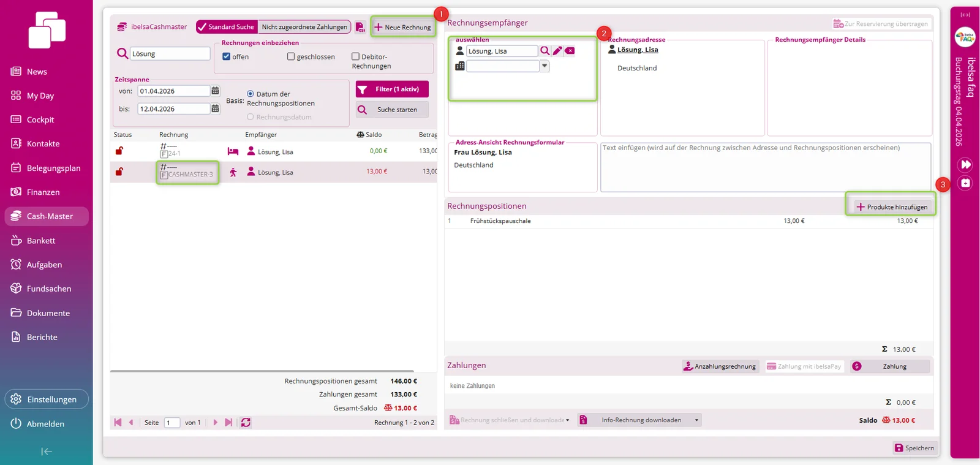Click the search field containing 'Lösung'
The width and height of the screenshot is (980, 465).
point(170,54)
